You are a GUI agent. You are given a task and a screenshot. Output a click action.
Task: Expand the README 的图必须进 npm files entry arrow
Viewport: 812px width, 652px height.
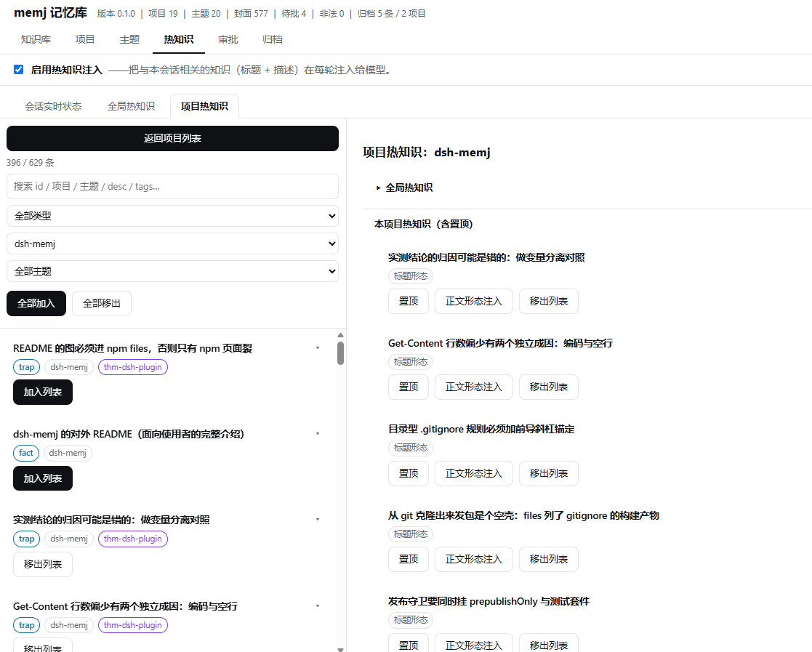point(318,348)
